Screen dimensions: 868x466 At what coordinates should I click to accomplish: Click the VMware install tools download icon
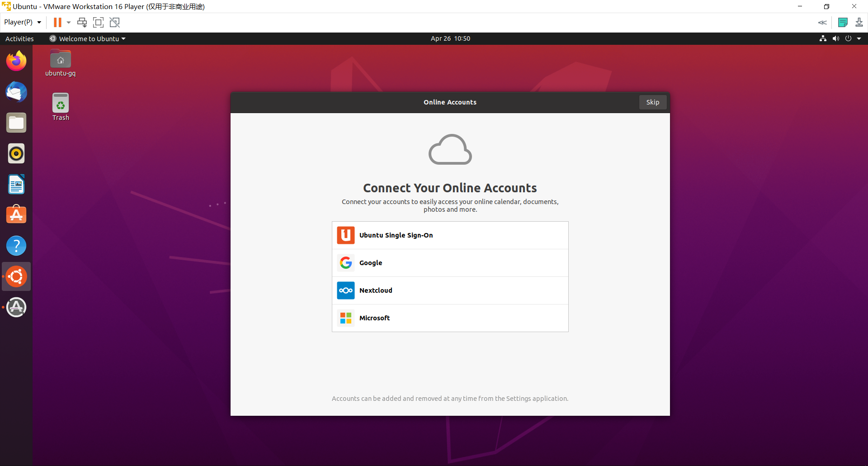[859, 22]
